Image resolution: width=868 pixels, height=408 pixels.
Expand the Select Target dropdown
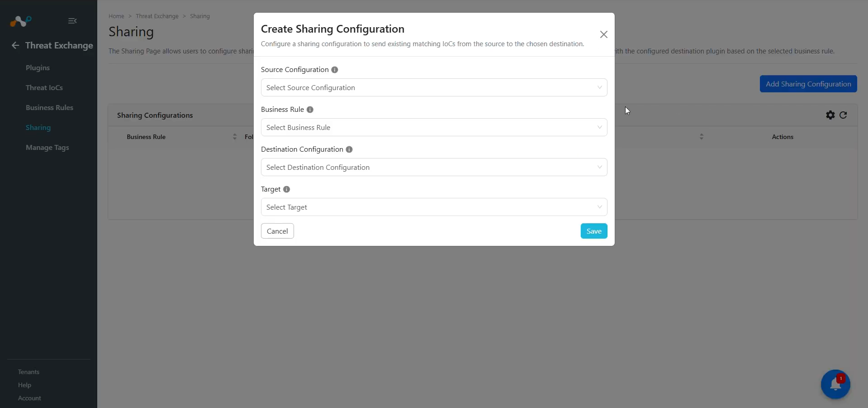tap(434, 207)
